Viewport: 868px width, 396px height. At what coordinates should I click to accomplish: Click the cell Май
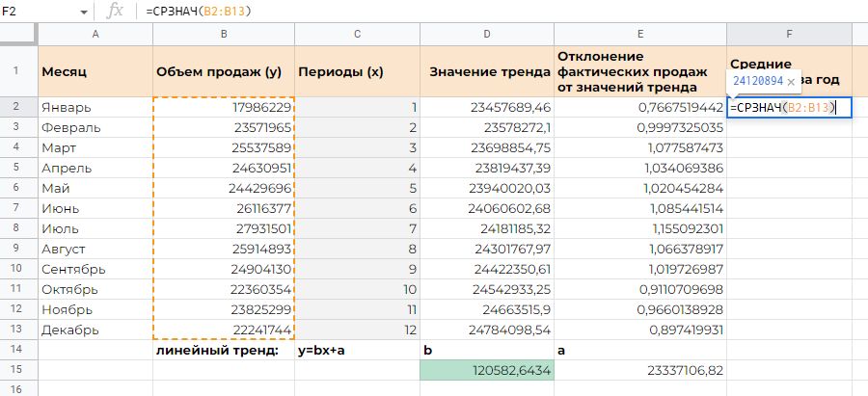[x=95, y=188]
